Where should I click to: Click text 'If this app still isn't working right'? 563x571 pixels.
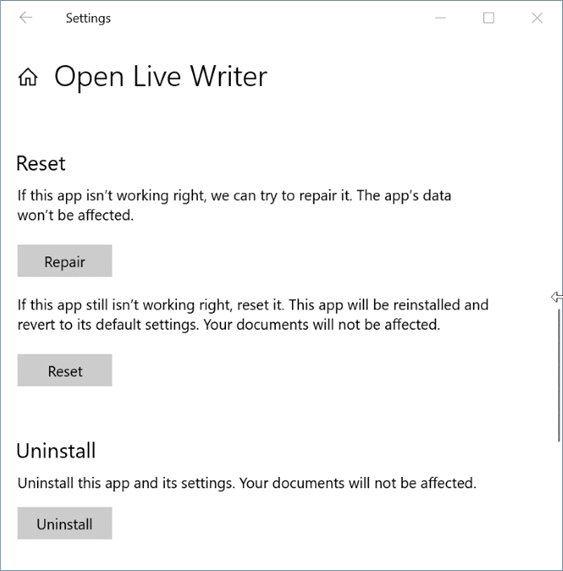(125, 305)
